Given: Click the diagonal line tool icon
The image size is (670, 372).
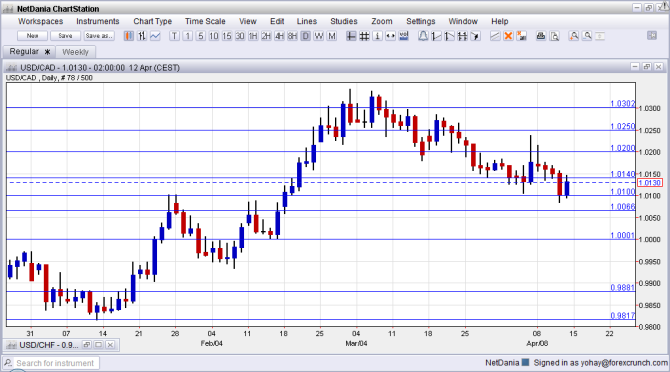Looking at the screenshot, I should click(x=495, y=36).
